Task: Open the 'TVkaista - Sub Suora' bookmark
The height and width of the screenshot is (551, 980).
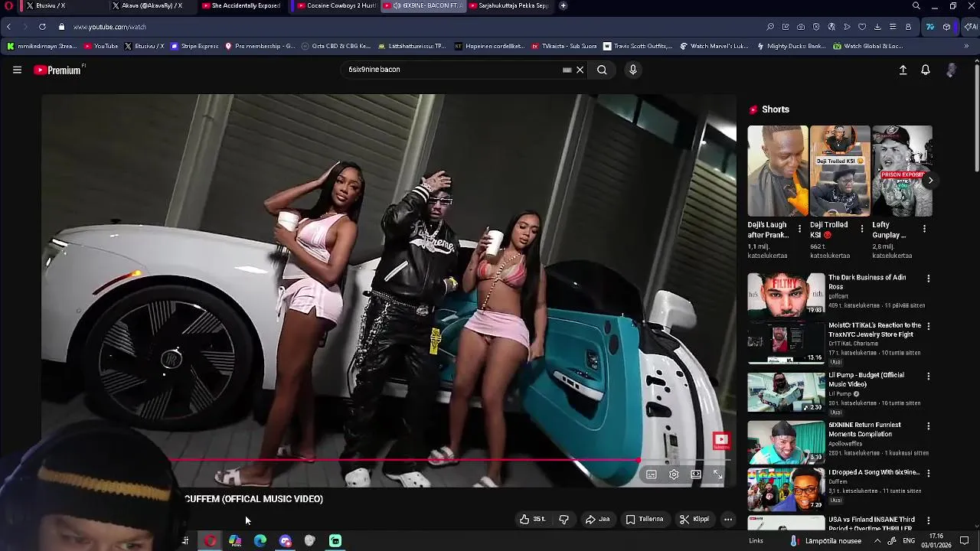Action: [x=563, y=46]
